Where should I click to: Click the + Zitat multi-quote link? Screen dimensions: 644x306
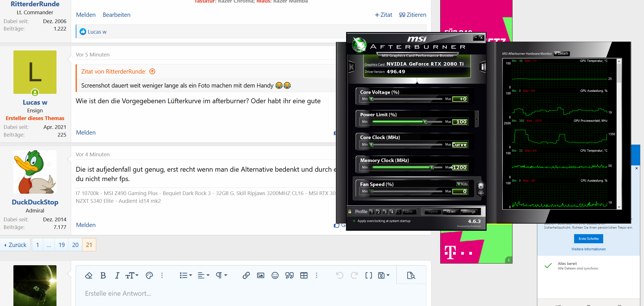[x=383, y=15]
